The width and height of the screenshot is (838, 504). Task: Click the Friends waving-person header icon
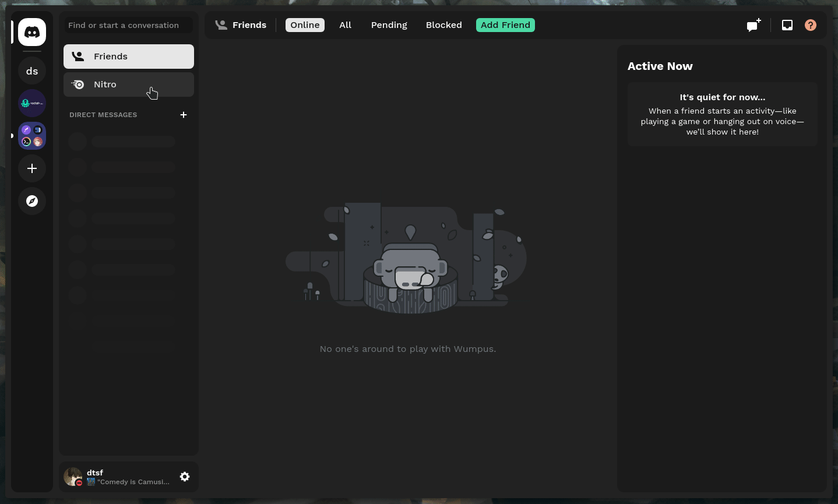tap(221, 25)
